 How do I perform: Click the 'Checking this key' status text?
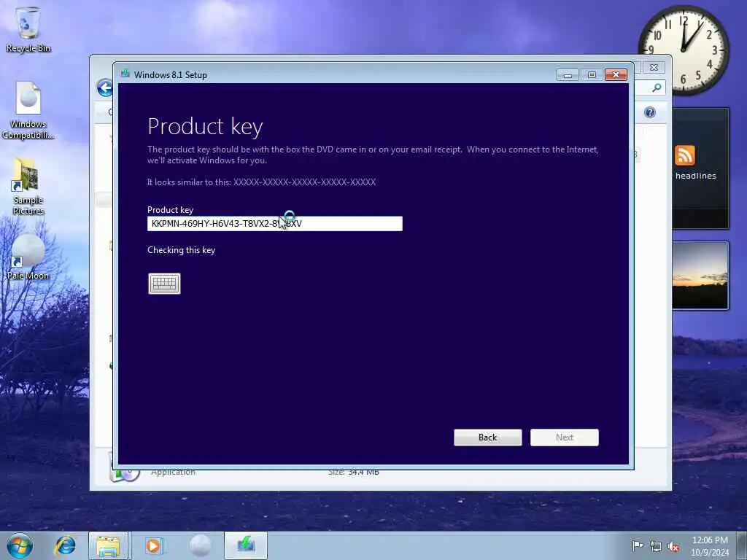click(x=181, y=250)
